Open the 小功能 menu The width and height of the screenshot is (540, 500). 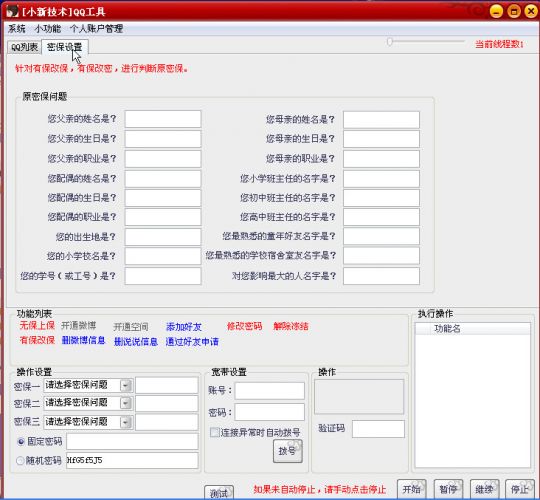(x=48, y=29)
